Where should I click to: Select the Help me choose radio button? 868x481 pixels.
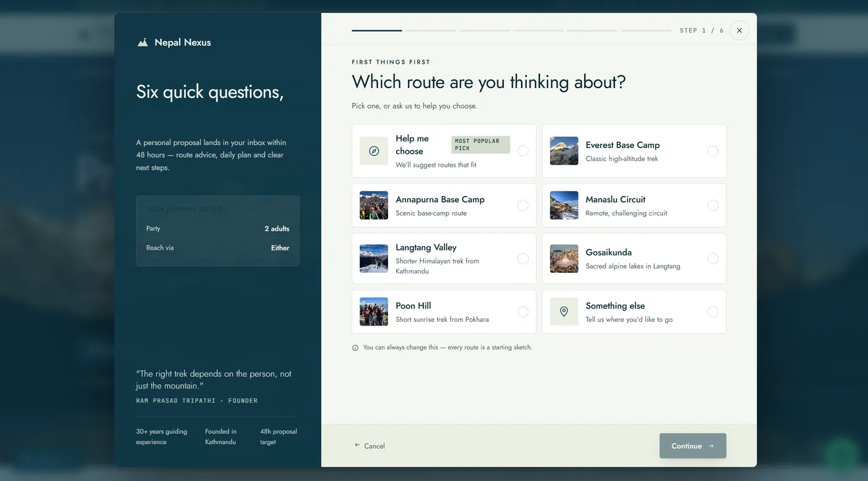point(523,151)
